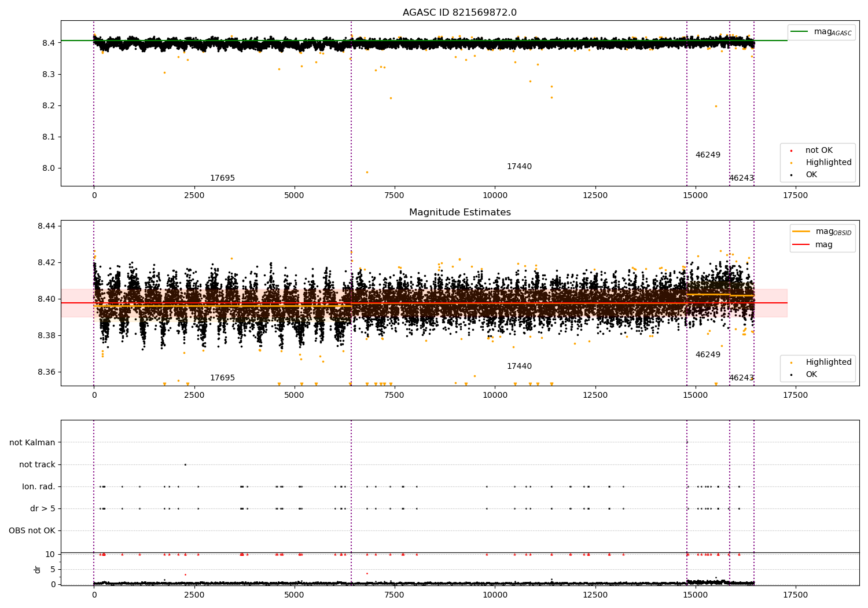Click y-axis tick 8.44 in middle plot
Viewport: 868px width, 608px height.
[46, 226]
